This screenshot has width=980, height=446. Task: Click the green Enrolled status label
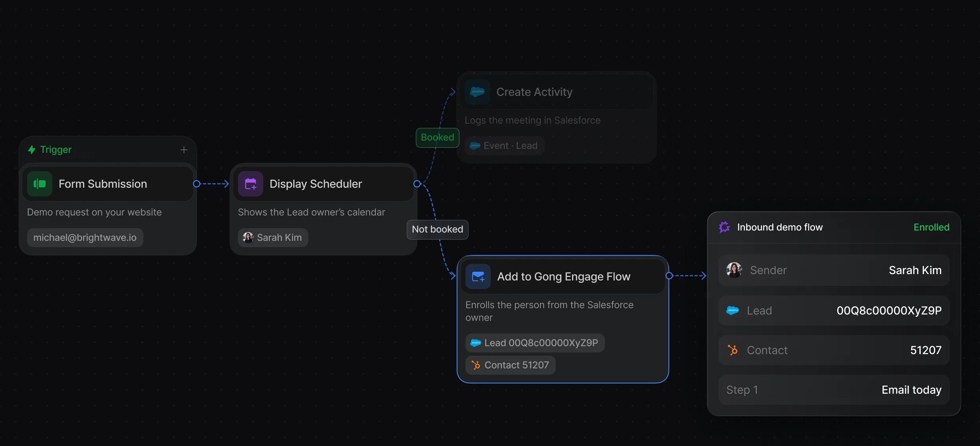point(932,227)
